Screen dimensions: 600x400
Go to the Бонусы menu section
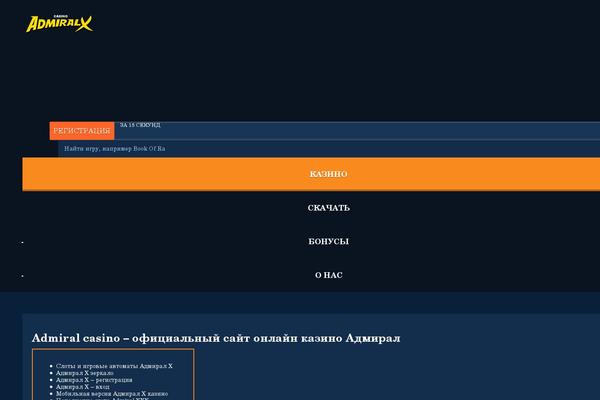(x=328, y=241)
